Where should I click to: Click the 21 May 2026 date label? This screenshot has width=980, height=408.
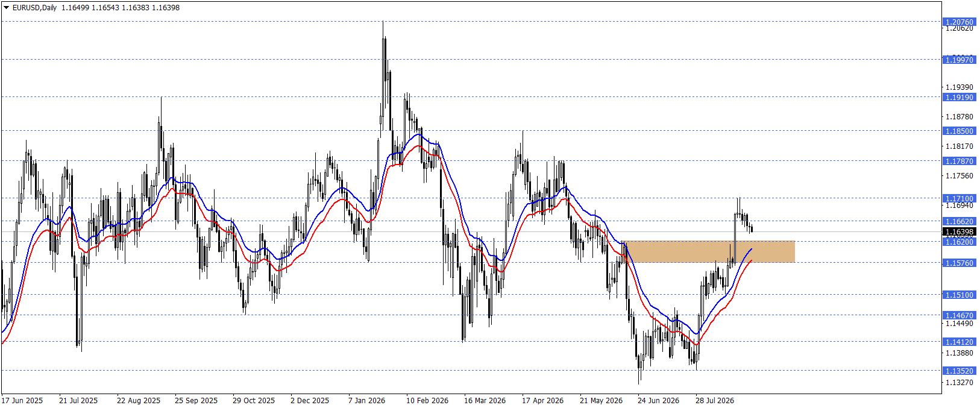pos(601,400)
